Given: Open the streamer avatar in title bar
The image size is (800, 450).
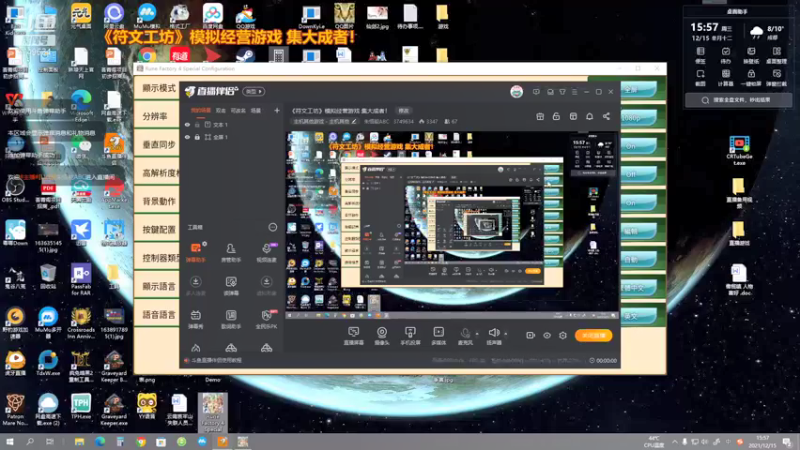Looking at the screenshot, I should point(516,92).
